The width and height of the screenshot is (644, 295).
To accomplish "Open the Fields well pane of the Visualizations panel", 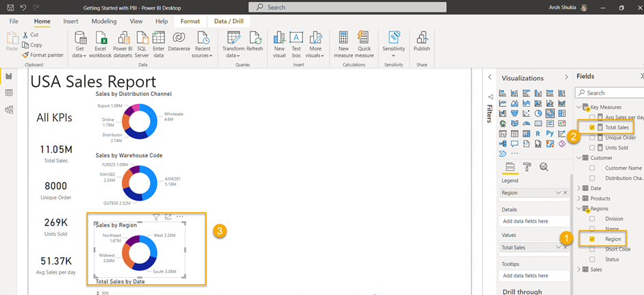I will (x=510, y=166).
